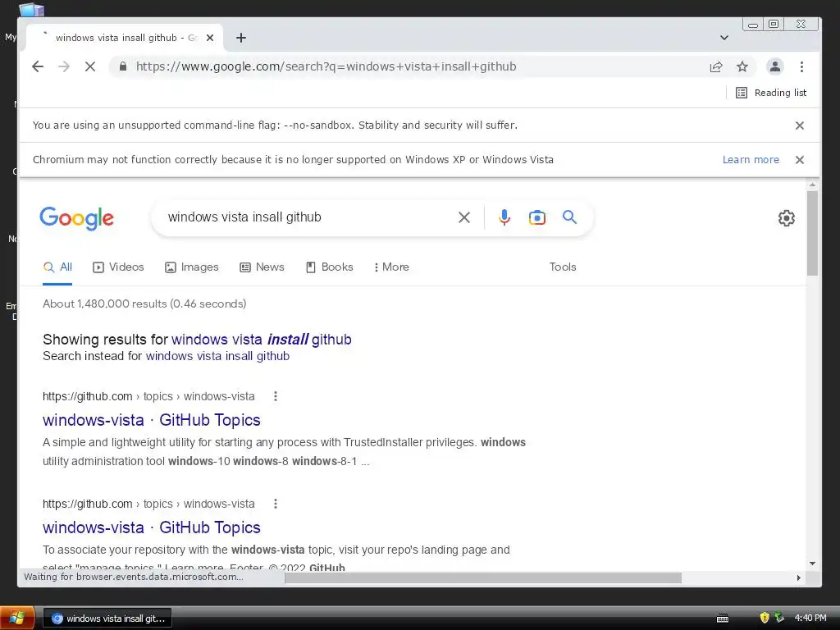Stop loading the page
840x630 pixels.
[90, 66]
